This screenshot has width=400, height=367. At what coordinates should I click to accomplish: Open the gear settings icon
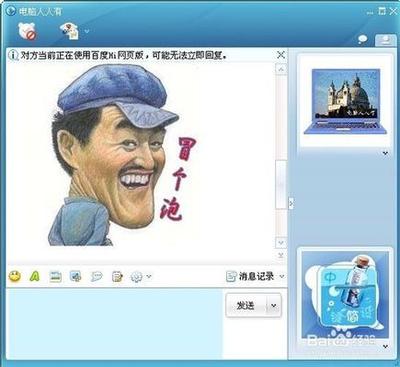click(136, 276)
